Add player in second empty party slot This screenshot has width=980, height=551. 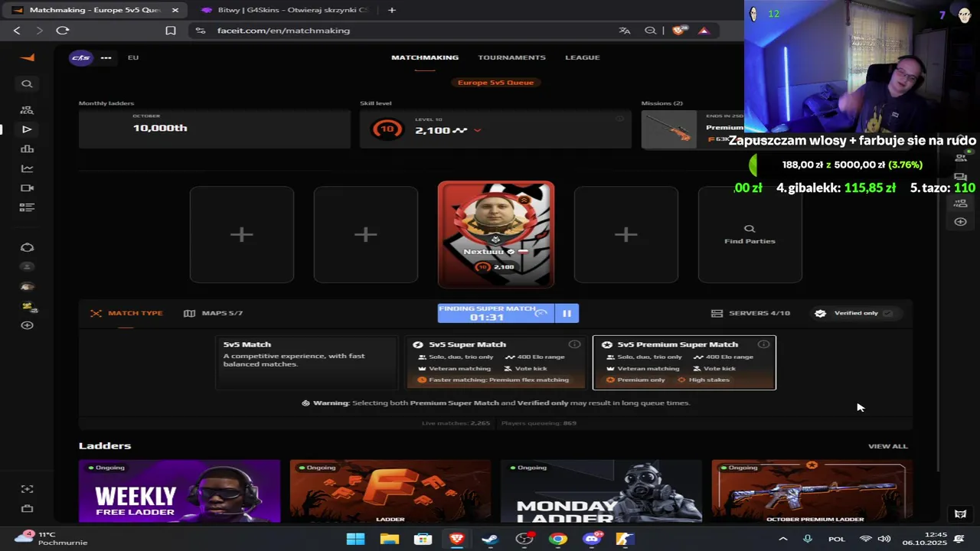[x=366, y=235]
